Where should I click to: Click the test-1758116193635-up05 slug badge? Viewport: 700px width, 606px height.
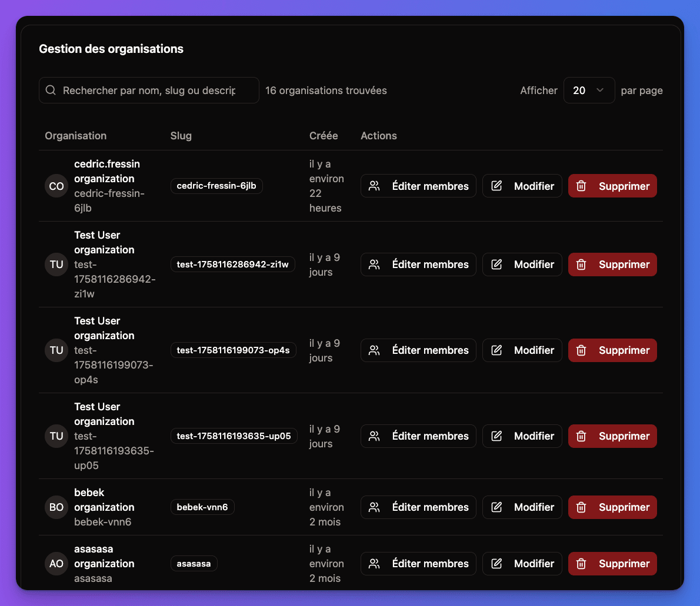[x=234, y=436]
